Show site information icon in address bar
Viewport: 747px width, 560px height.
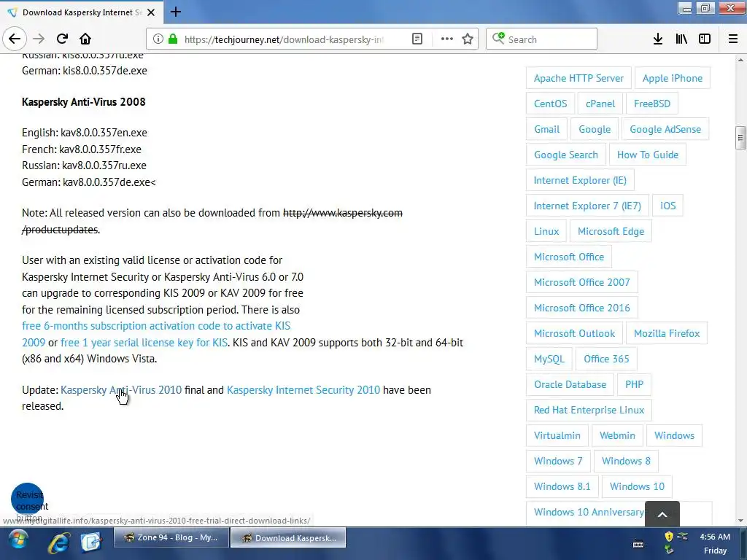tap(158, 39)
